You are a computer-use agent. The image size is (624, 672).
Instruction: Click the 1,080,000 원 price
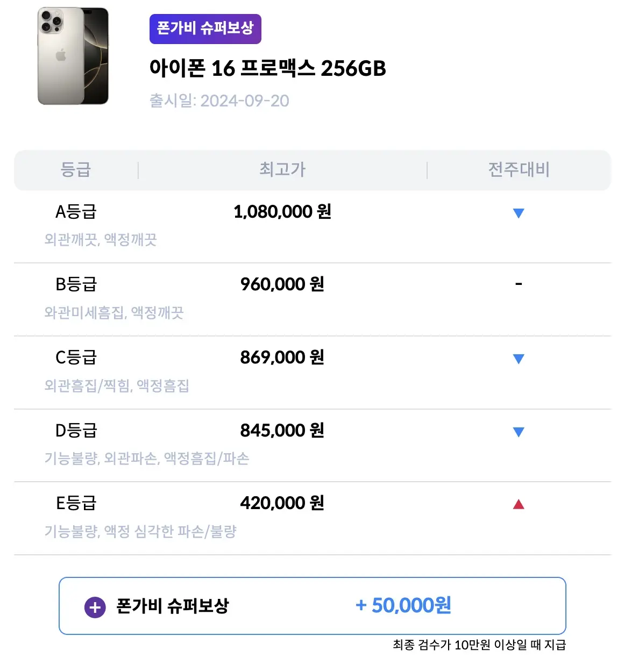pos(282,212)
